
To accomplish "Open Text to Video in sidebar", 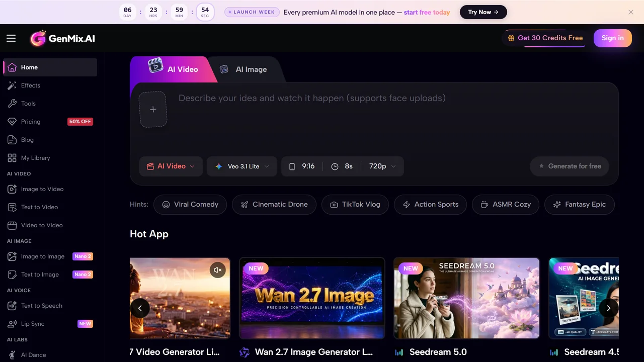I will (x=50, y=207).
